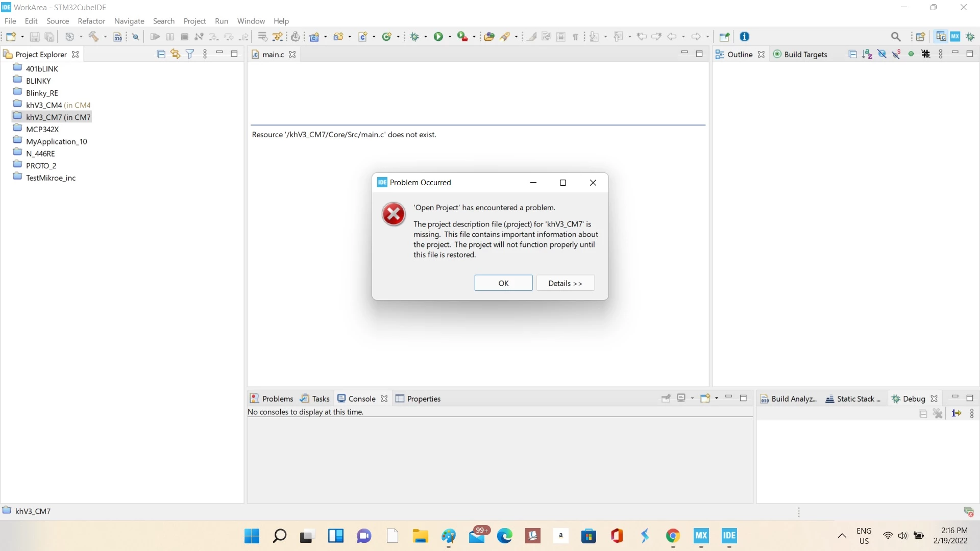Open the STM32CubeMX app from the taskbar
The width and height of the screenshot is (980, 551).
tap(701, 536)
